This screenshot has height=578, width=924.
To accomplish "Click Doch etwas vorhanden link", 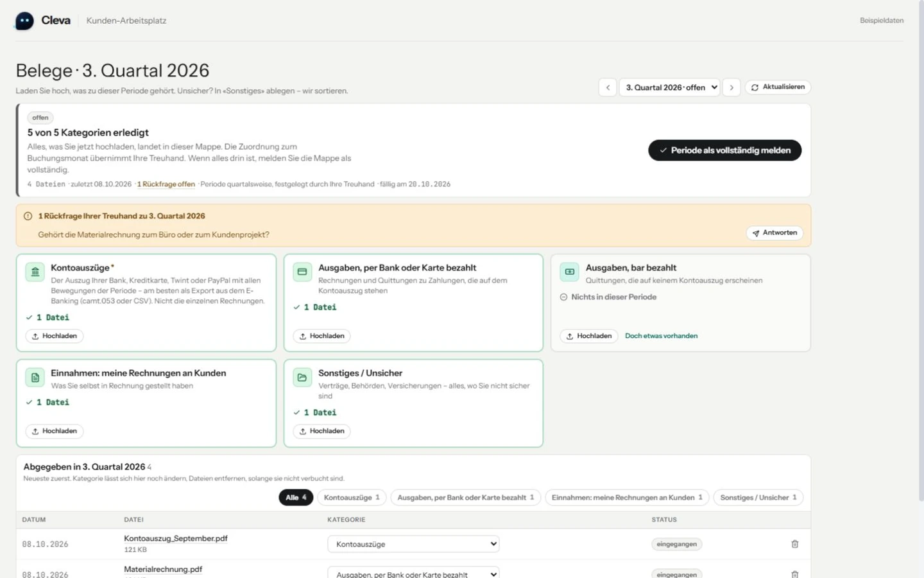I will coord(661,336).
